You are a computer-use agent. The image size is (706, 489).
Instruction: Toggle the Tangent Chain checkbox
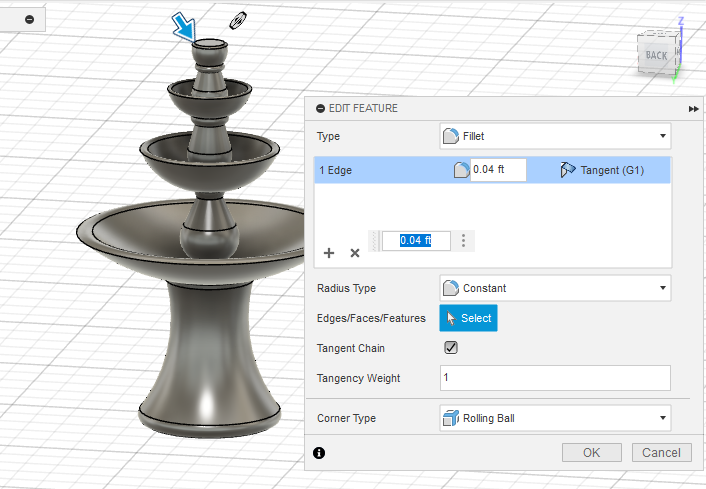click(x=451, y=348)
